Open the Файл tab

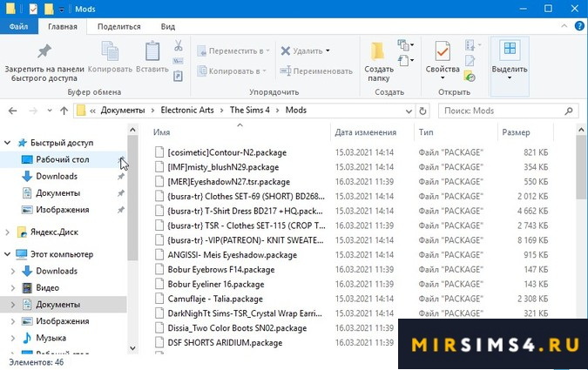19,27
